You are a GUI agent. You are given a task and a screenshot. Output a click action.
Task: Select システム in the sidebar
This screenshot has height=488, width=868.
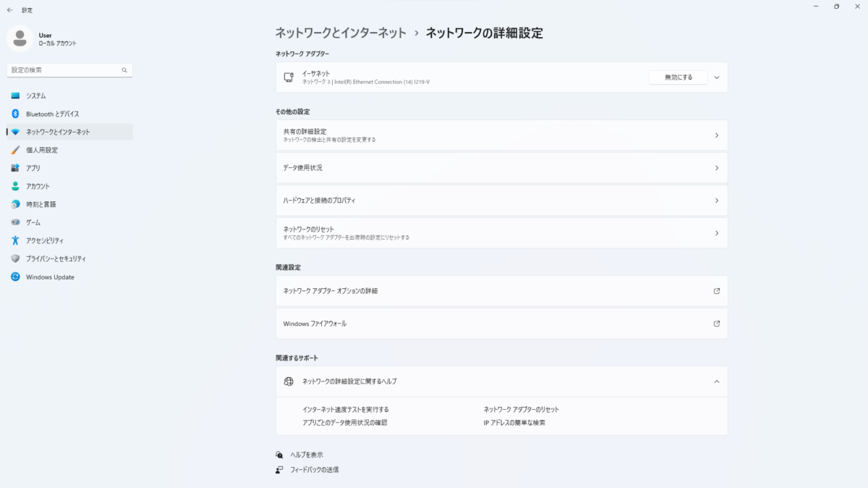coord(69,96)
